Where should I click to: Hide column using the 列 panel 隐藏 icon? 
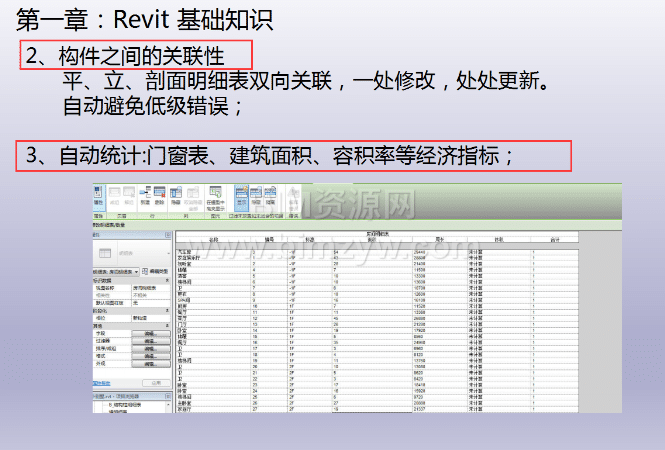pyautogui.click(x=175, y=195)
